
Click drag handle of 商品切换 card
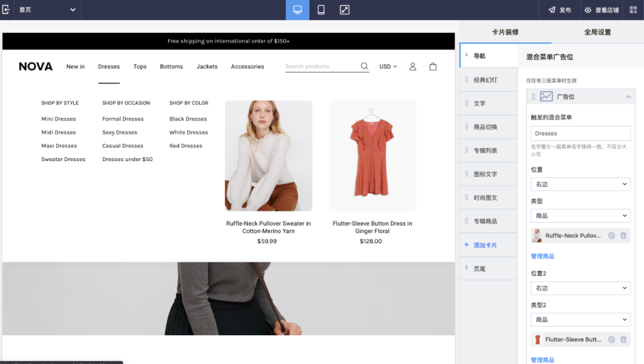(466, 127)
